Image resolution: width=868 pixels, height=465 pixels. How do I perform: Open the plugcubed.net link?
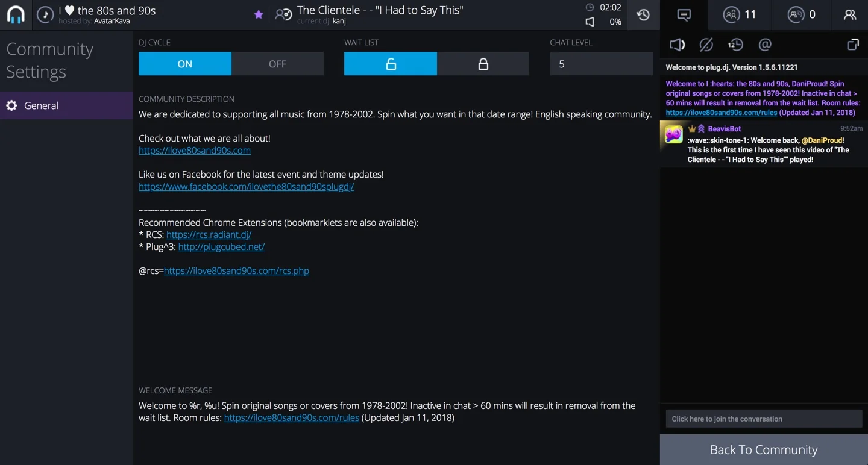[221, 247]
